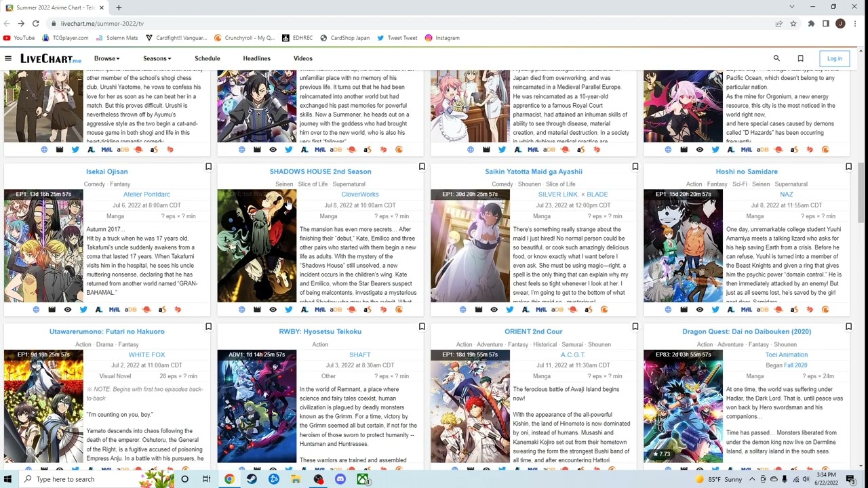
Task: Open the preview video icon under Hoshi no Samidare
Action: [684, 310]
